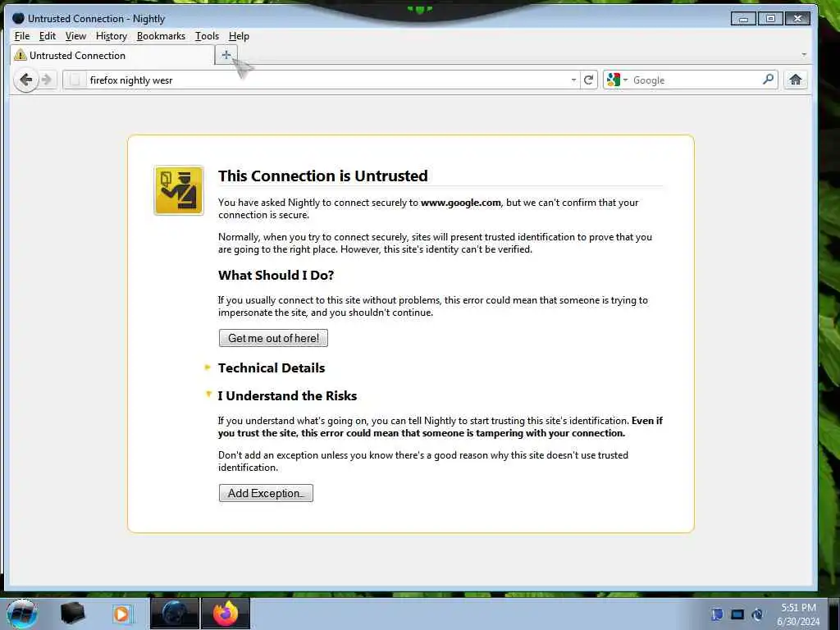Open the Edit menu
This screenshot has height=630, width=840.
pos(47,36)
